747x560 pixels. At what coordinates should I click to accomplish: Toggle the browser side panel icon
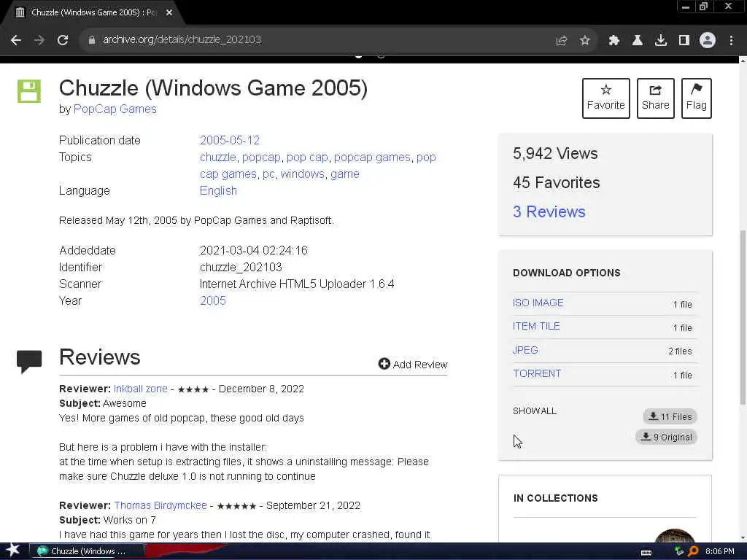point(684,41)
